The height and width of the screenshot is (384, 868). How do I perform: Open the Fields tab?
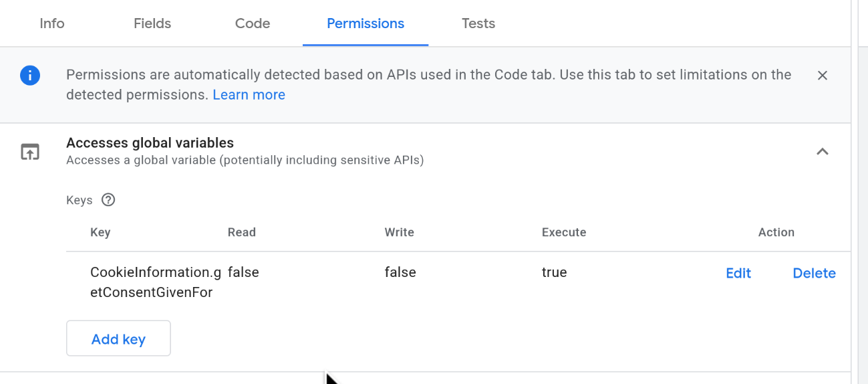(x=152, y=23)
